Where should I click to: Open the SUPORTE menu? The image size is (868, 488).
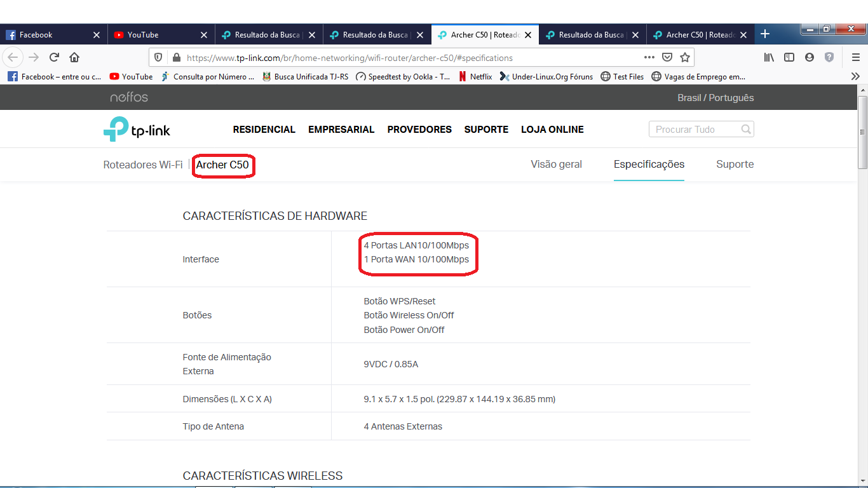click(x=486, y=130)
